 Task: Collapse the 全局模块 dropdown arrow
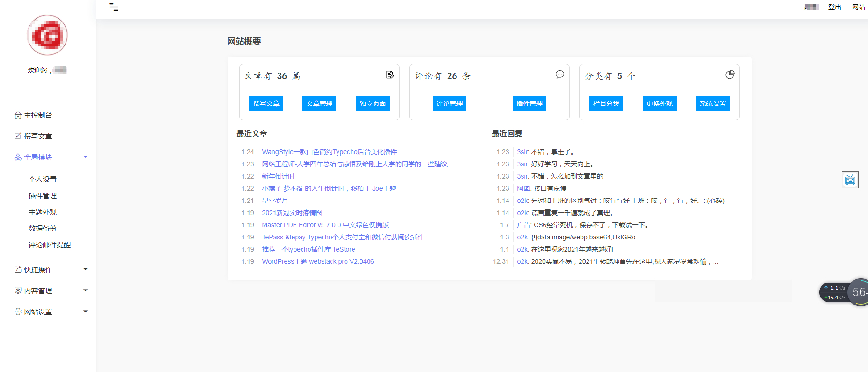[x=85, y=157]
